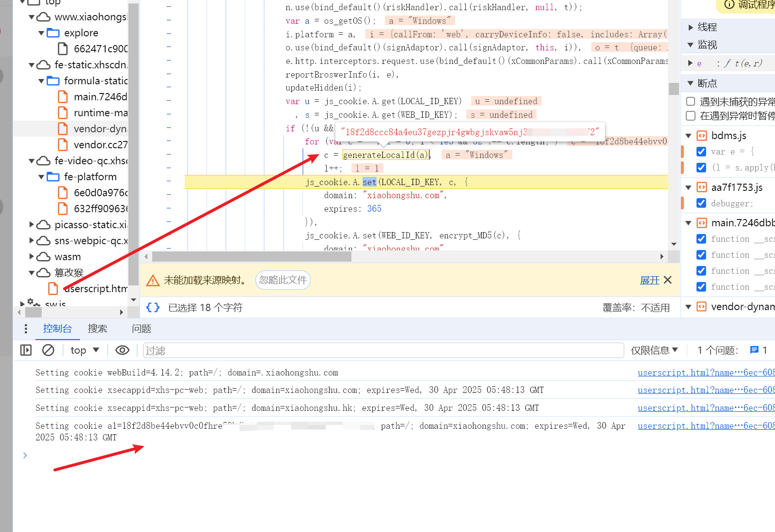Click the 展开 link in warning bar

tap(649, 280)
